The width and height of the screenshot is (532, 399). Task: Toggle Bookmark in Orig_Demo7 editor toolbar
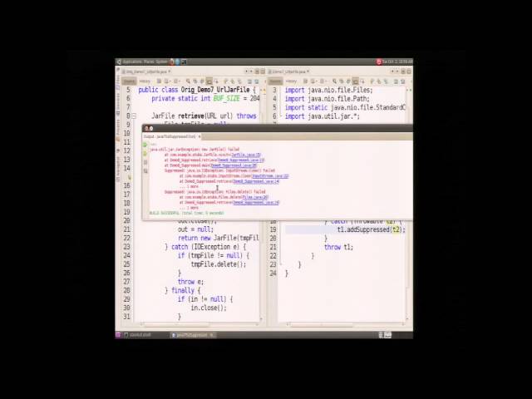(x=239, y=81)
